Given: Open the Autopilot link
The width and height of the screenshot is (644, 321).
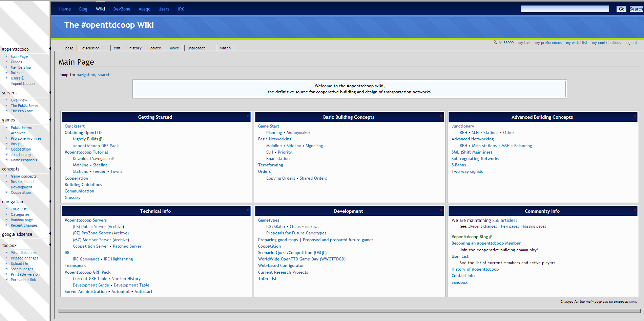Looking at the screenshot, I should (121, 292).
